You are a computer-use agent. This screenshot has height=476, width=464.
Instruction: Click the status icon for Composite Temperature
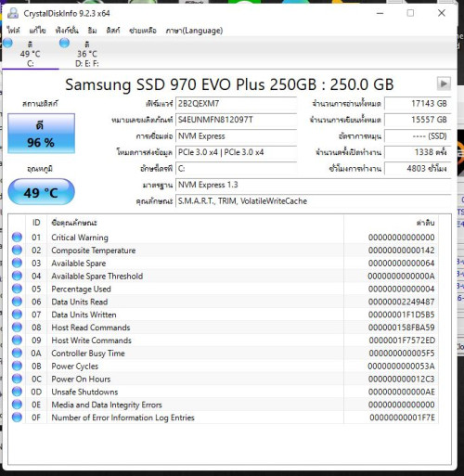click(x=17, y=250)
